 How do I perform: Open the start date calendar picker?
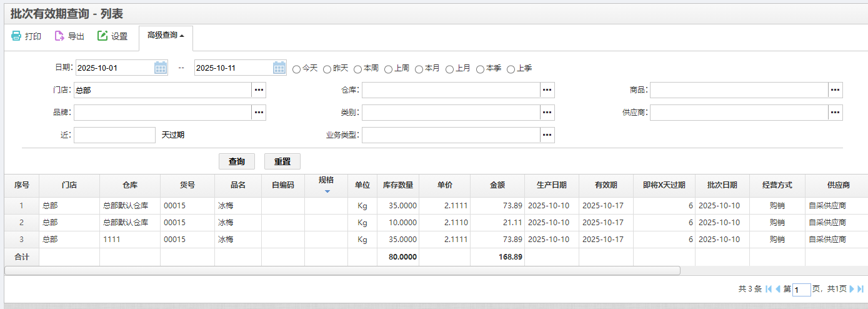[x=161, y=68]
